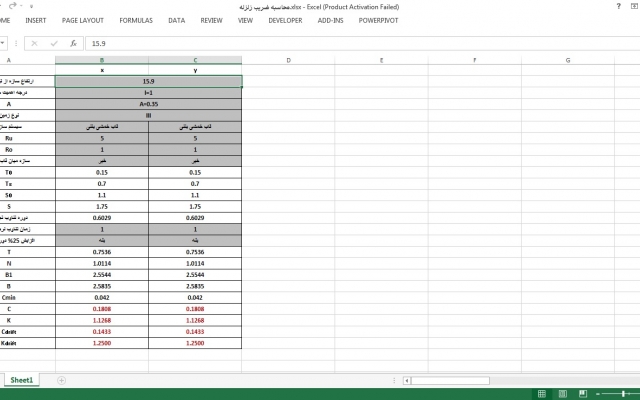
Task: Click horizontal scrollbar left arrow
Action: click(x=407, y=380)
